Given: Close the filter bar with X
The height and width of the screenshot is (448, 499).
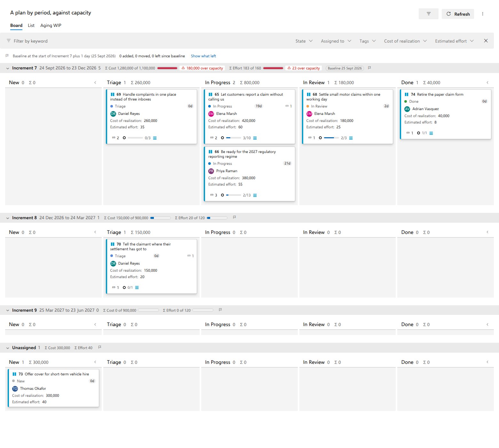Looking at the screenshot, I should (486, 41).
